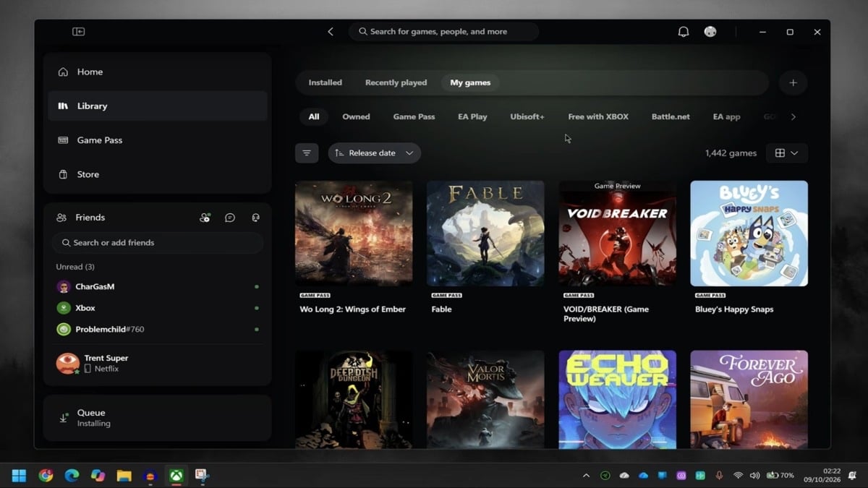Image resolution: width=868 pixels, height=488 pixels.
Task: Open Store in sidebar
Action: pos(158,174)
